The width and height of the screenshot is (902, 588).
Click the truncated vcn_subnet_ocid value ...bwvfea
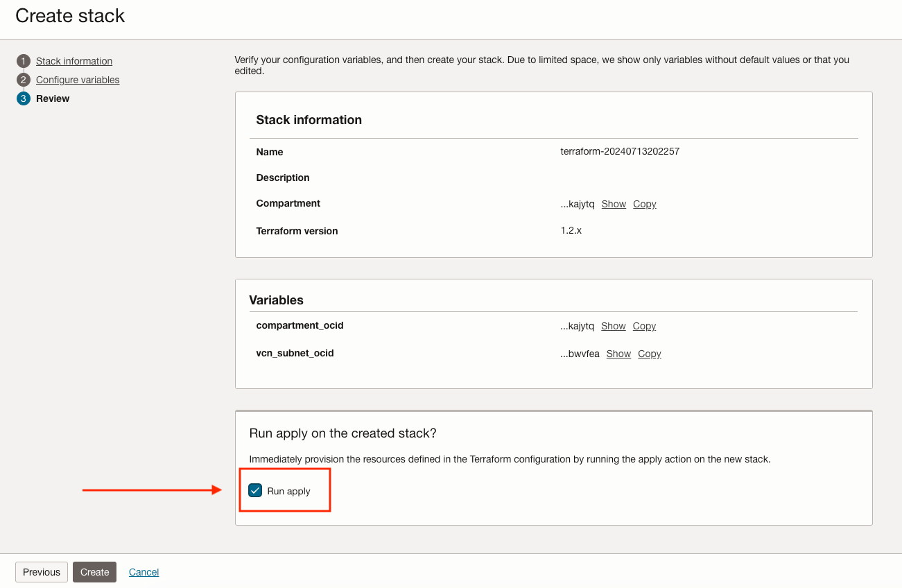[x=580, y=354]
